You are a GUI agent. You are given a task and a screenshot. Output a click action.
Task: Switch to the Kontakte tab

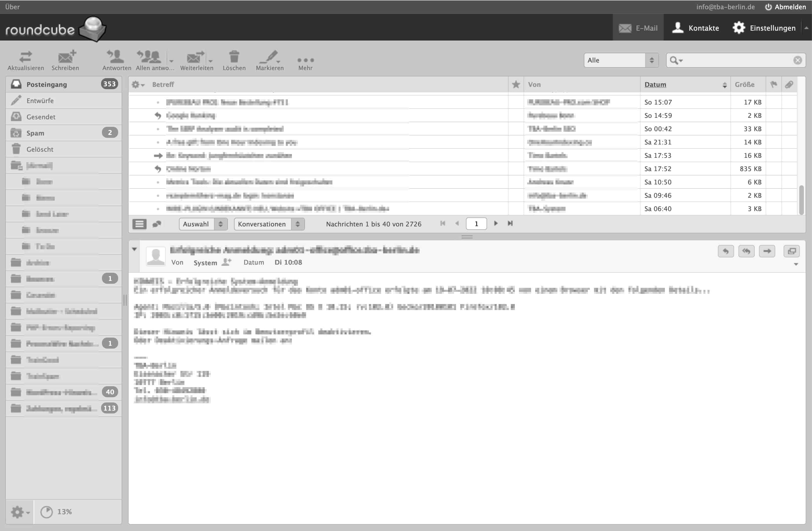coord(695,28)
